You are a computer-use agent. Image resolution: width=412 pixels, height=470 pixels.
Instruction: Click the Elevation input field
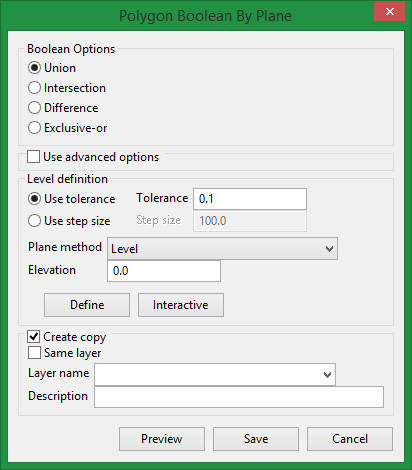164,271
